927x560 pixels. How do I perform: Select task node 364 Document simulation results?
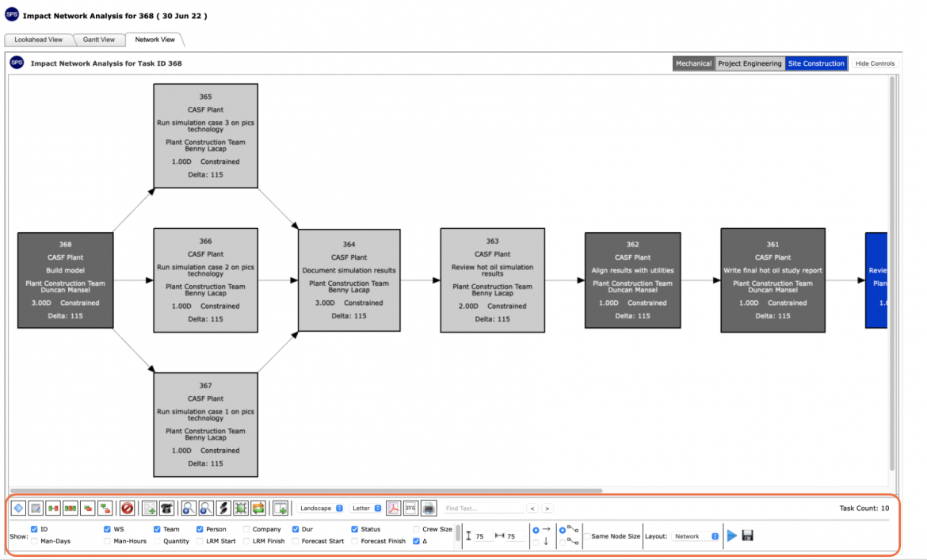[349, 280]
